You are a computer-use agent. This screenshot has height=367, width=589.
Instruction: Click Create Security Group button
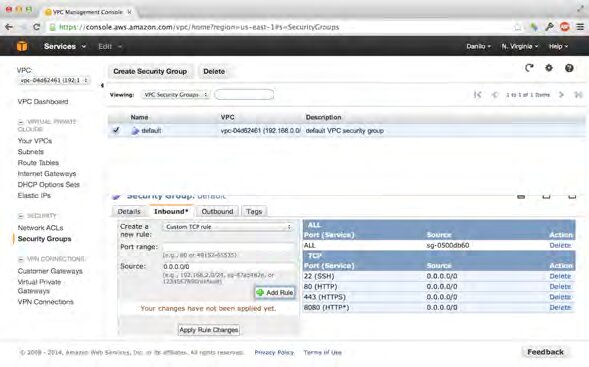point(150,71)
